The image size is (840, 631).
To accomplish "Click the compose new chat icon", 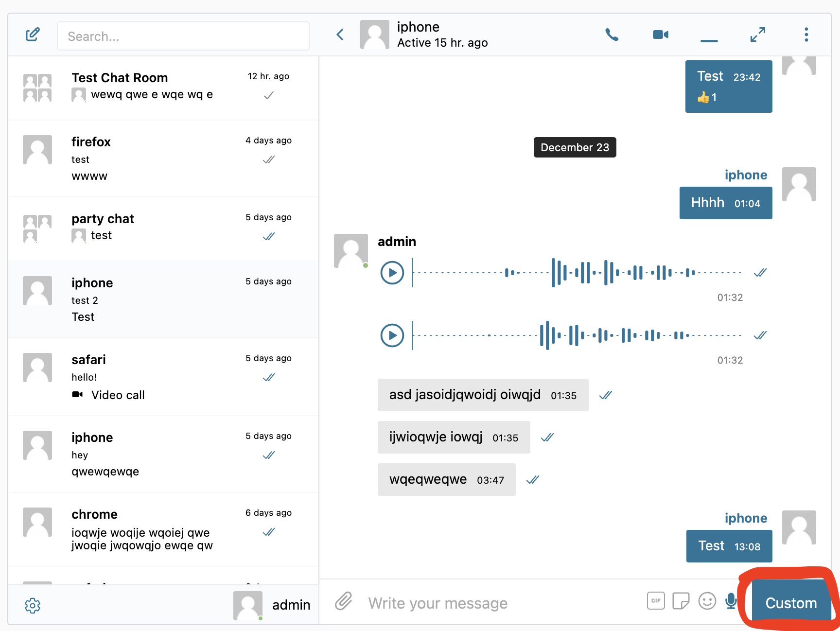I will click(33, 35).
